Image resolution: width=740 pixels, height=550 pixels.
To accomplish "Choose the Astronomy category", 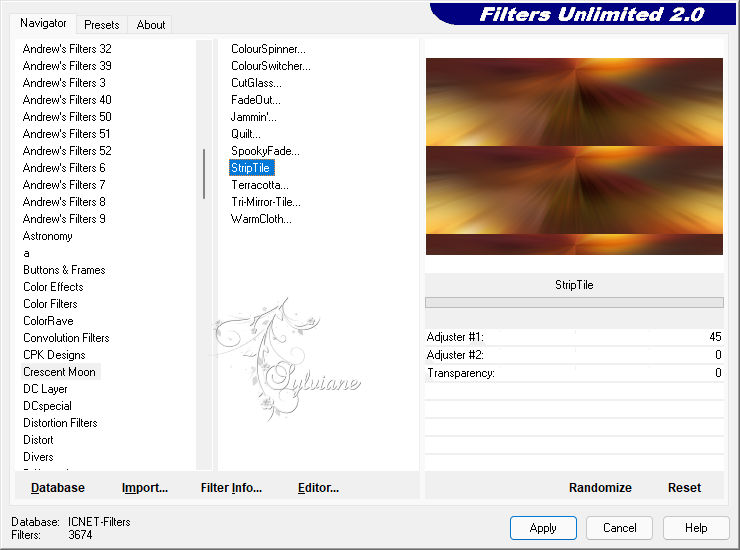I will coord(48,236).
